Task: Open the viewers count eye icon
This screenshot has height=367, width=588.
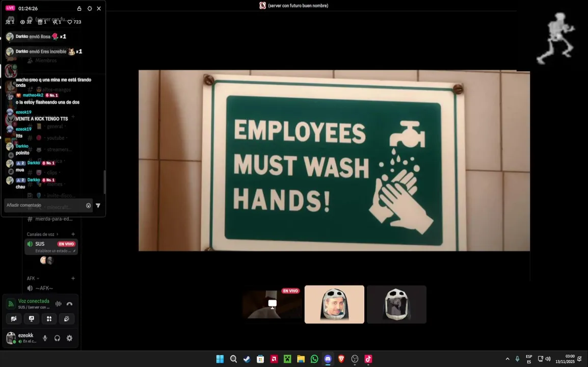Action: tap(22, 22)
